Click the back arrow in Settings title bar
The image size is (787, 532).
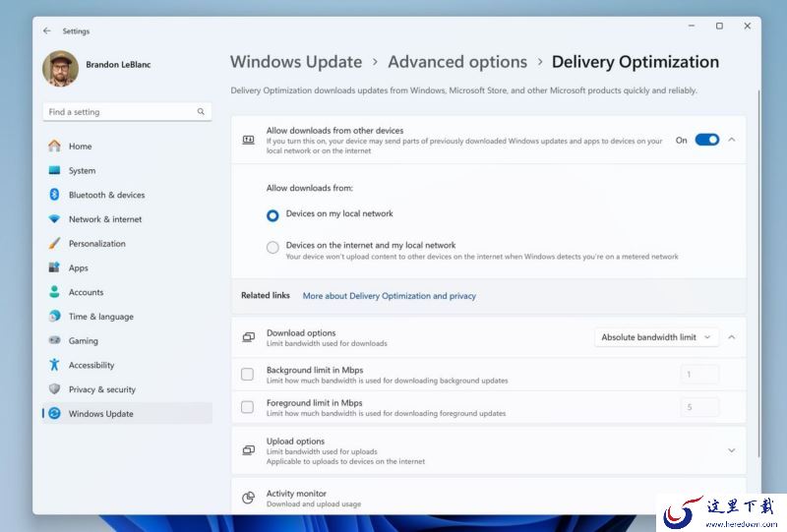(46, 30)
